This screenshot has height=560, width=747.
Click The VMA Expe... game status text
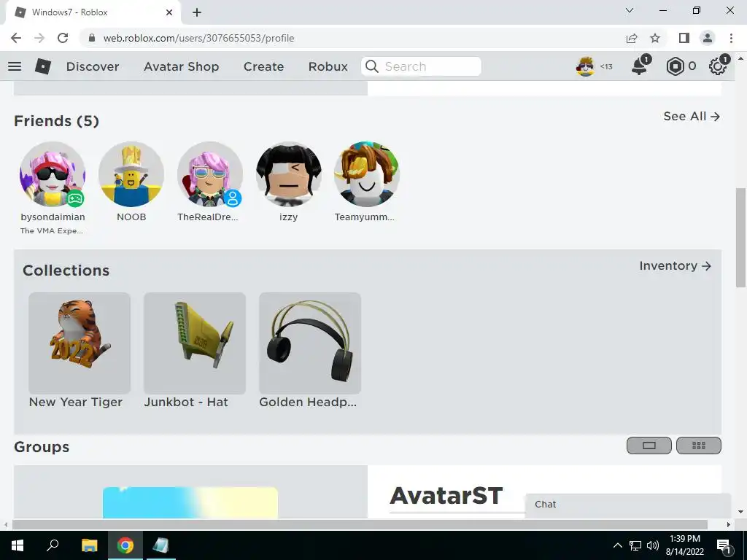(52, 230)
